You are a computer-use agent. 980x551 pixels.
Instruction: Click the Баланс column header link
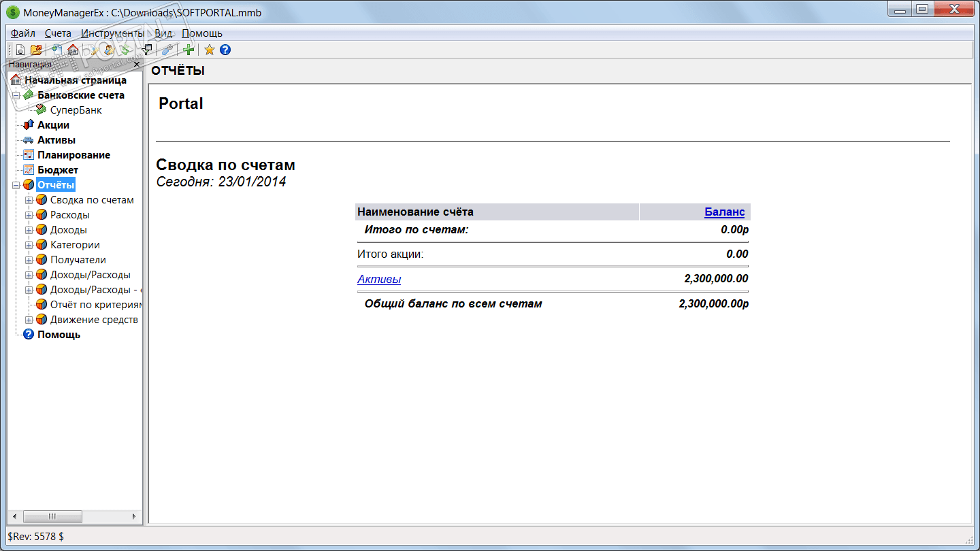point(725,212)
